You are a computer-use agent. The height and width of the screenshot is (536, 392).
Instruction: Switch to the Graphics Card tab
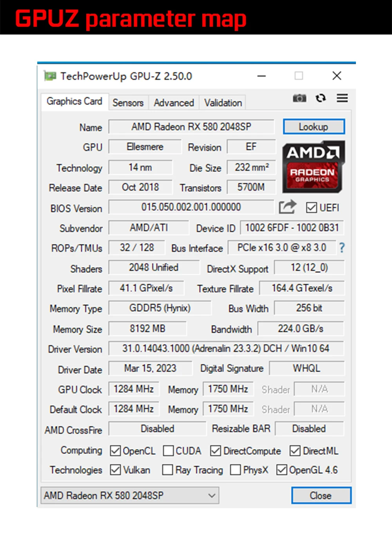tap(74, 101)
